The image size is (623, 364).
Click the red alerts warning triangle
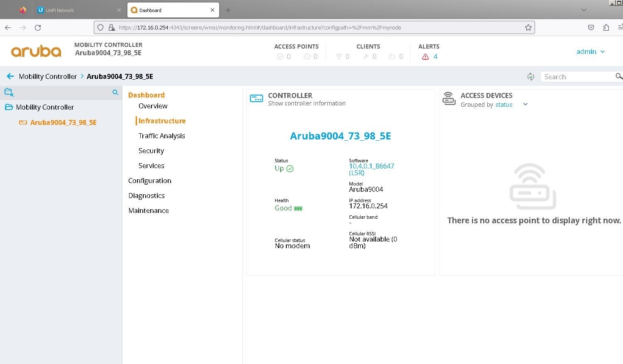pos(425,57)
